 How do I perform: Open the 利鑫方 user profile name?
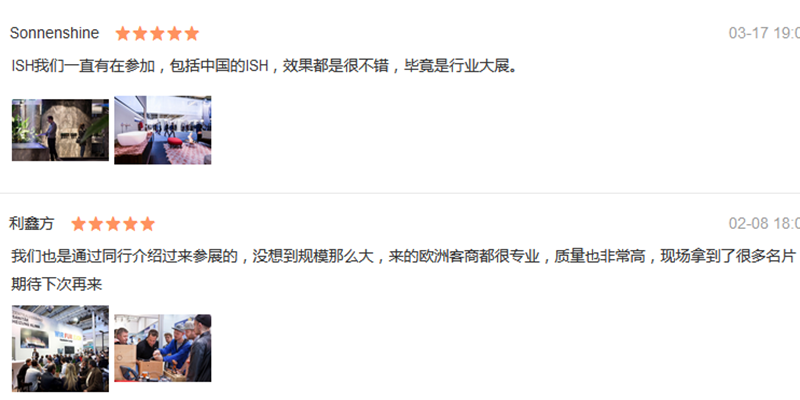click(32, 223)
